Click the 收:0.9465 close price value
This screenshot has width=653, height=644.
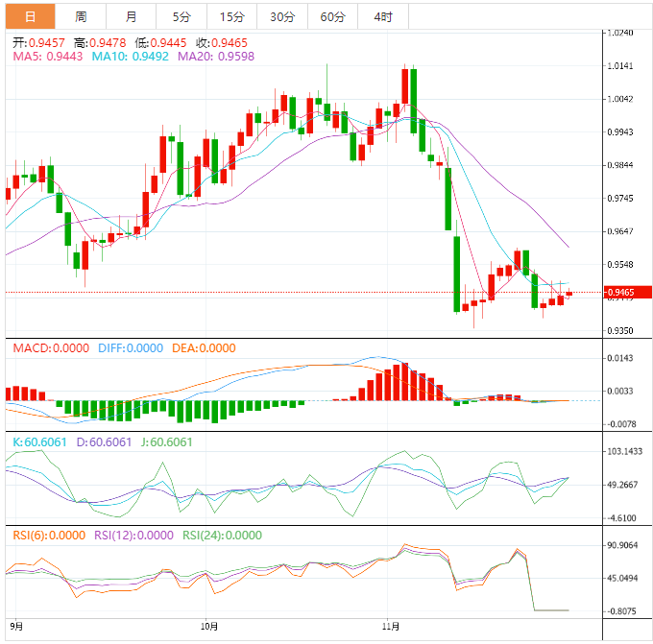point(222,42)
